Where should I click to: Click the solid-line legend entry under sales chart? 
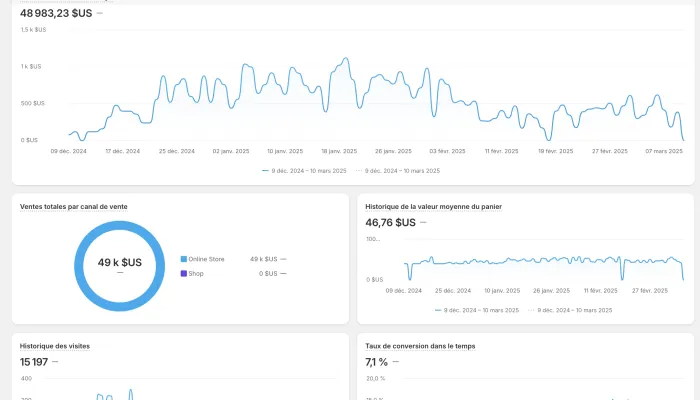[x=304, y=171]
